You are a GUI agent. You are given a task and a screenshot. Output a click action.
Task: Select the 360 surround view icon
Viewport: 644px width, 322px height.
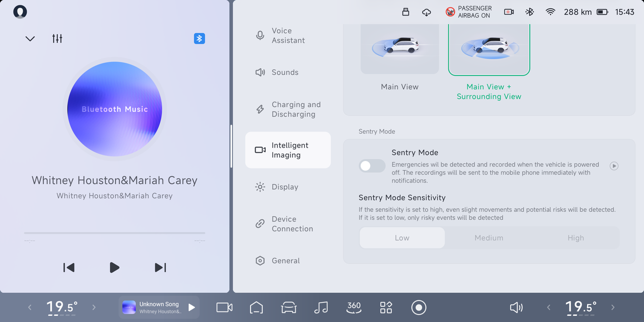pos(354,307)
